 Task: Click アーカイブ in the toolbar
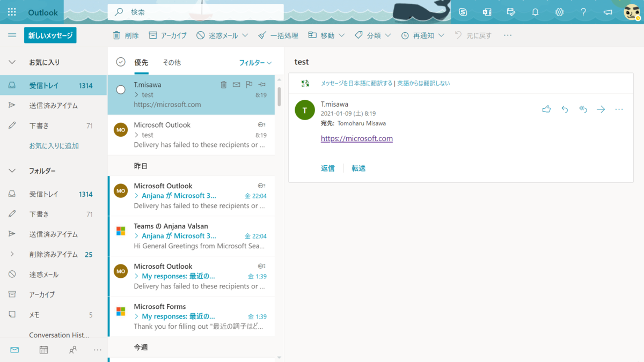tap(167, 35)
